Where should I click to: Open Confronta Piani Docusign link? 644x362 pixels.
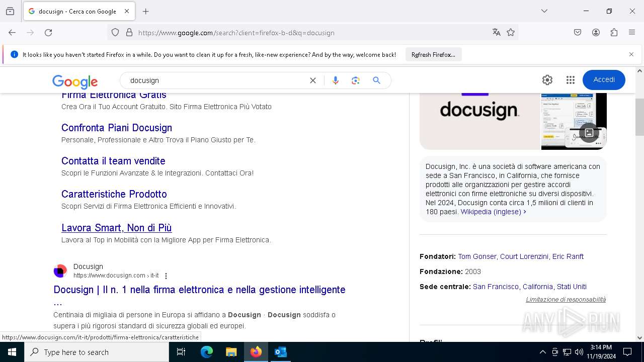point(117,128)
